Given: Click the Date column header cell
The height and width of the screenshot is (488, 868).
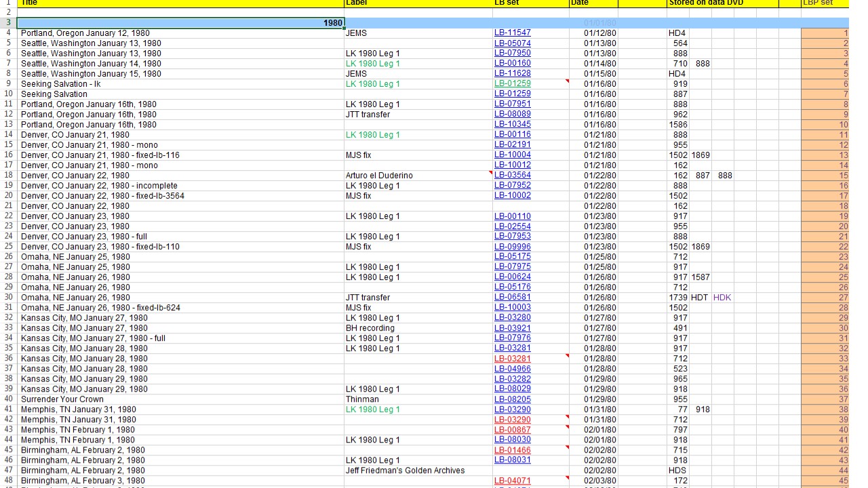Looking at the screenshot, I should pos(593,3).
